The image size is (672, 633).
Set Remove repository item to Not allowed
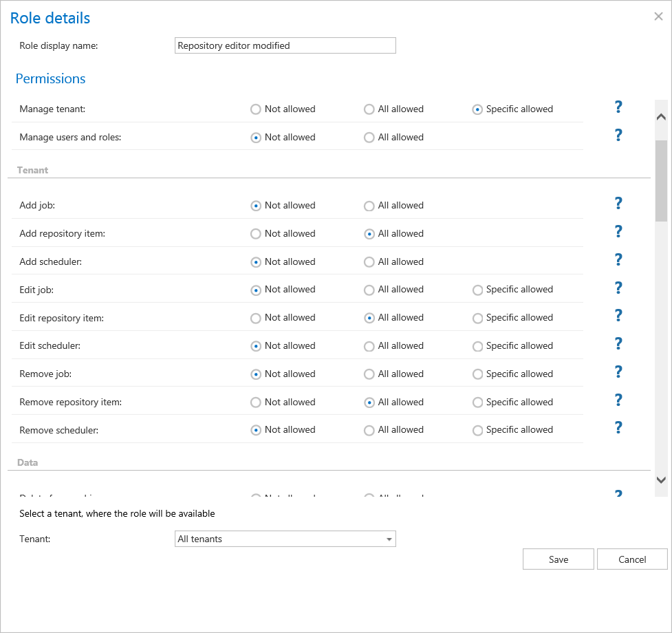(x=256, y=403)
